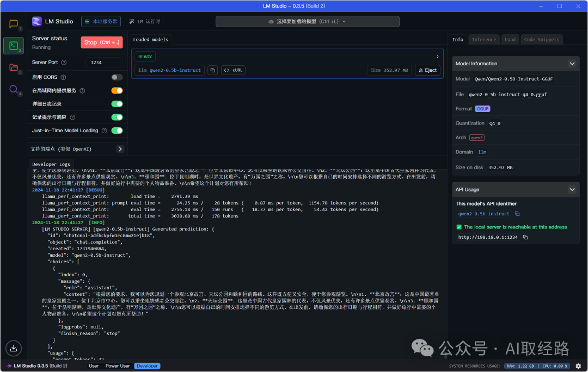
Task: Show help for 记录提示与响应
Action: (x=73, y=117)
